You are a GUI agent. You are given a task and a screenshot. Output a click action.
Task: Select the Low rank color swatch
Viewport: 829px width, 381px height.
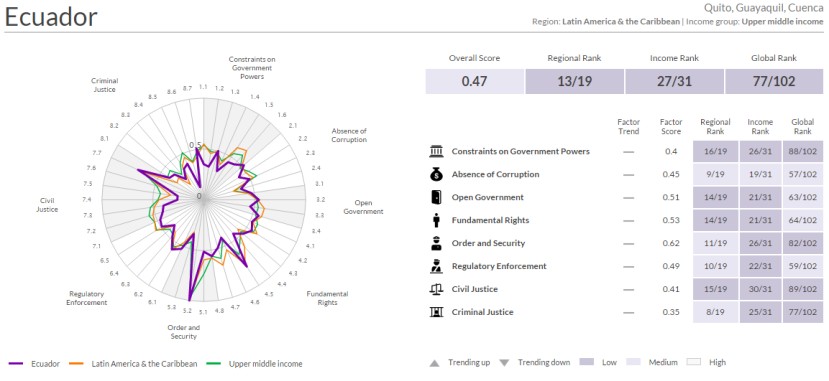(588, 363)
